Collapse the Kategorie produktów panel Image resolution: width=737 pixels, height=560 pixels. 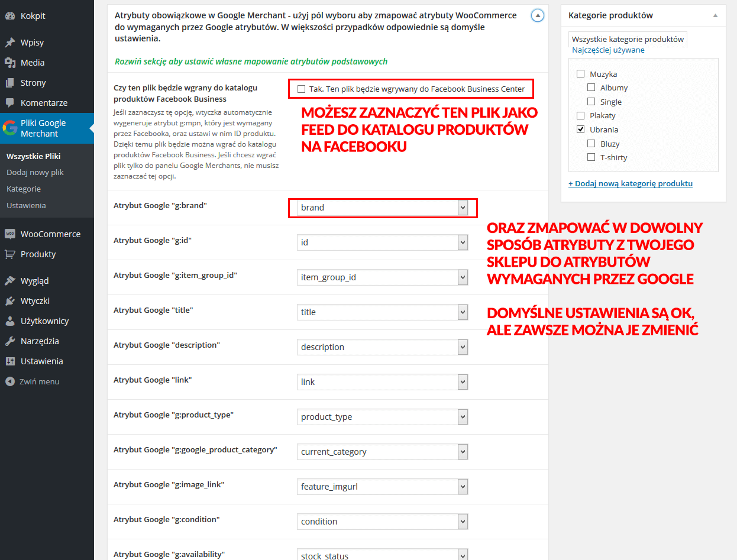[x=715, y=15]
